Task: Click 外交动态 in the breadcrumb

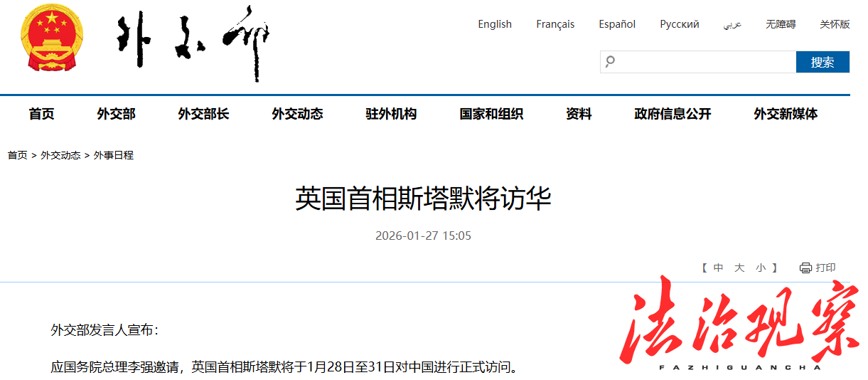Action: point(60,155)
